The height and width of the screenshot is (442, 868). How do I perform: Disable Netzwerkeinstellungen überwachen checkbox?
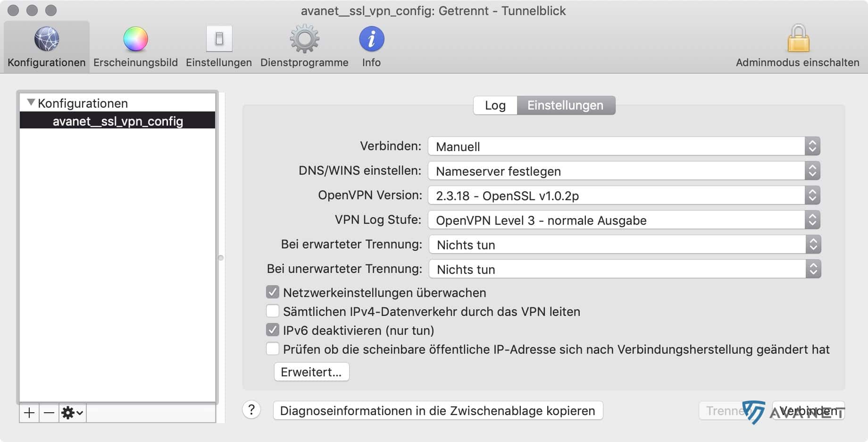click(273, 292)
